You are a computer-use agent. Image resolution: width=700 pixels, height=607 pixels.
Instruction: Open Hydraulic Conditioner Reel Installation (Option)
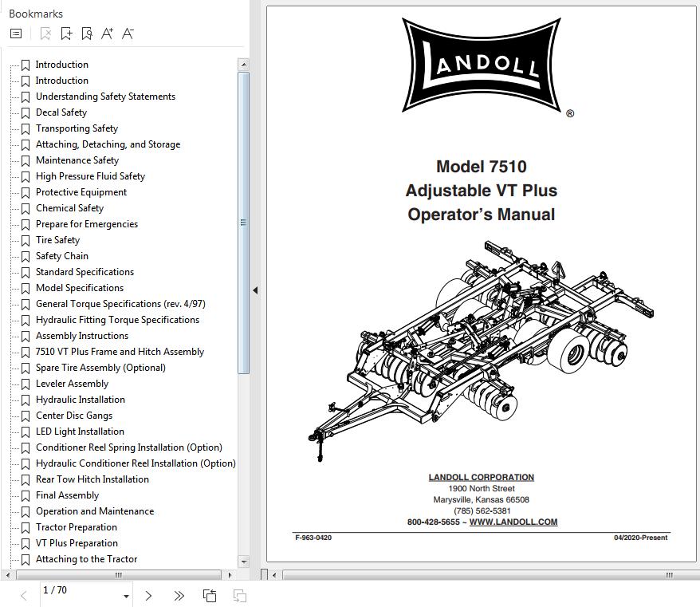pos(136,463)
